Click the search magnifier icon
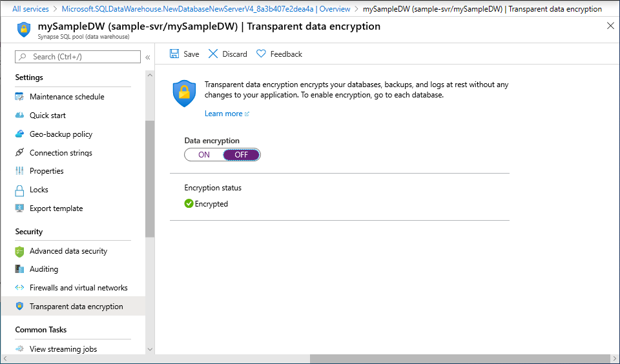620x364 pixels. (23, 57)
